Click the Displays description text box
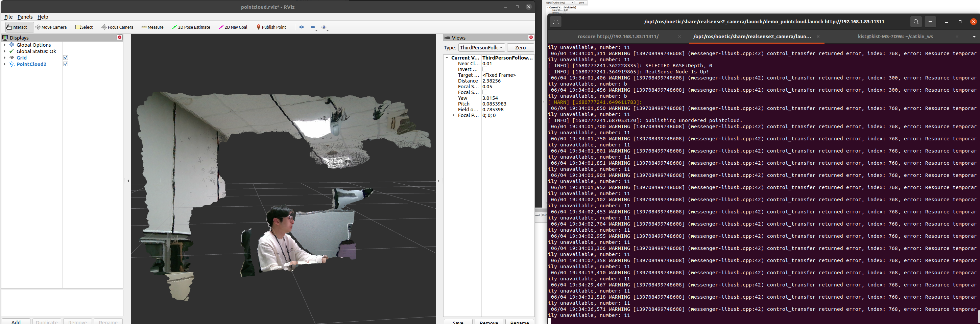 click(62, 303)
